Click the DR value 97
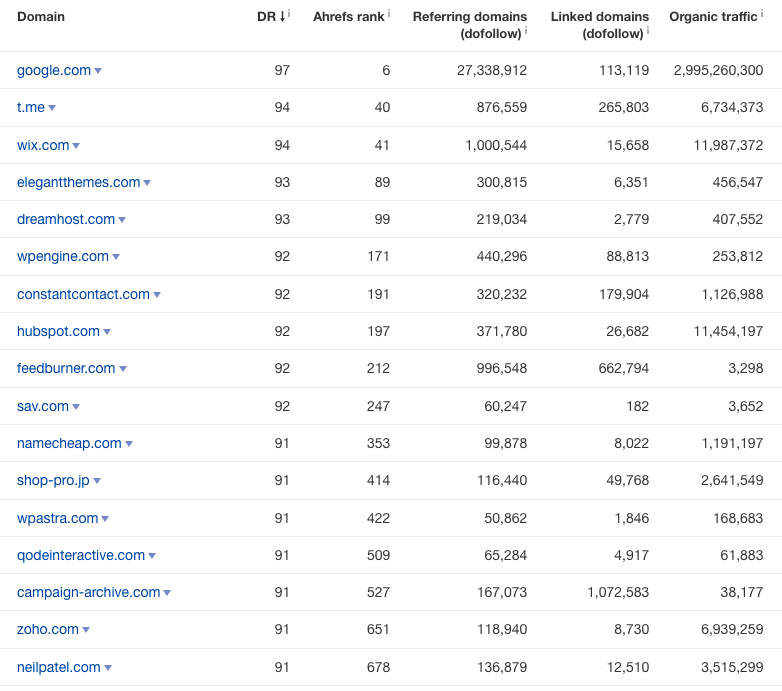Image resolution: width=782 pixels, height=691 pixels. pos(282,70)
